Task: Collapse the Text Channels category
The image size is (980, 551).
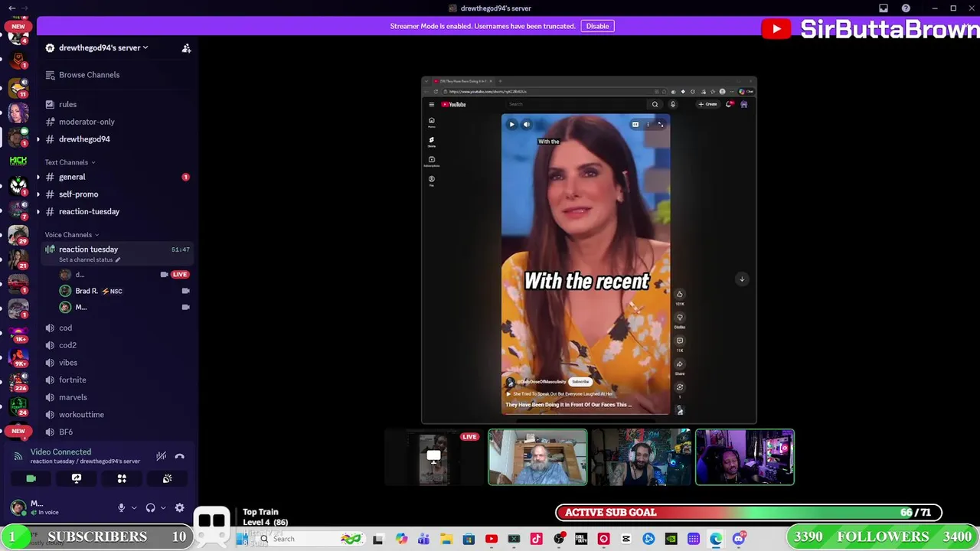Action: 70,162
